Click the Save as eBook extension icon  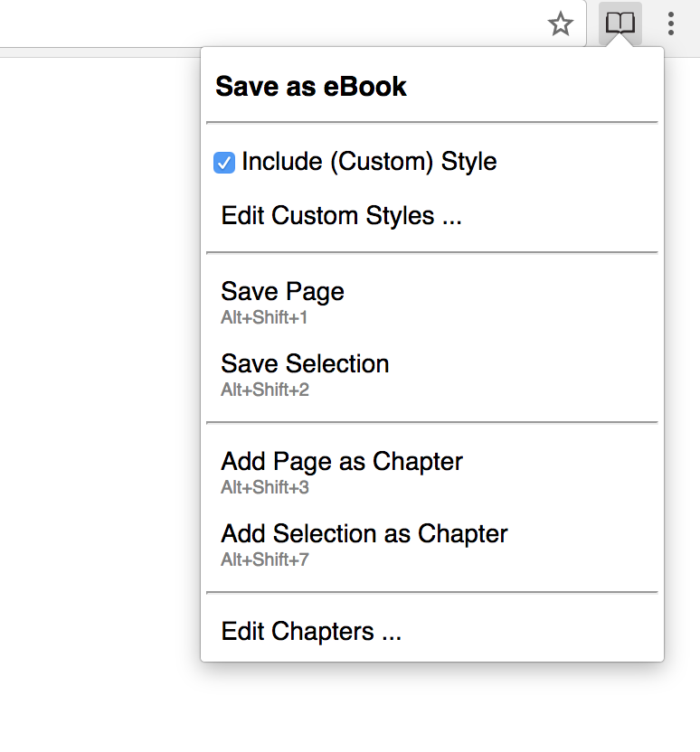coord(620,23)
